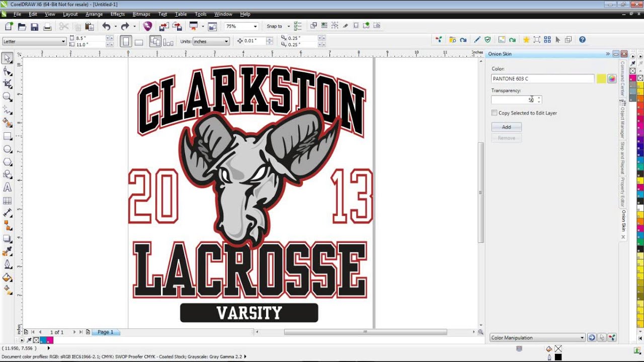Select the Interactive Fill tool

click(8, 290)
